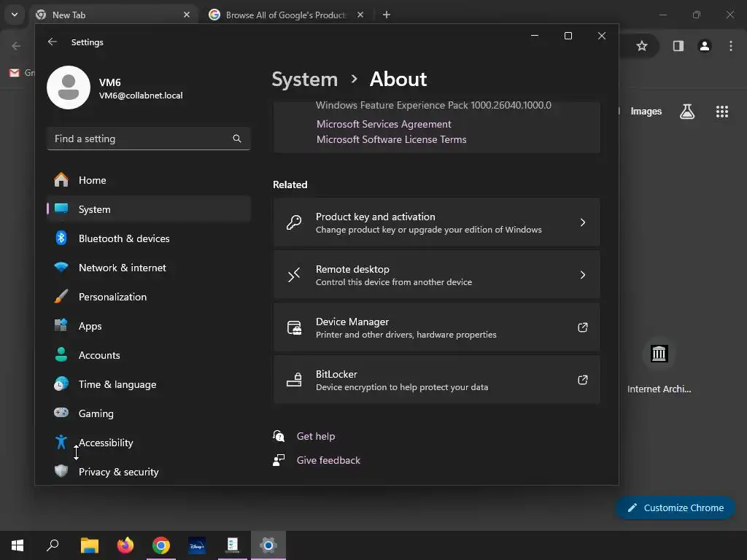The image size is (747, 560).
Task: Open Microsoft Services Agreement link
Action: (x=384, y=124)
